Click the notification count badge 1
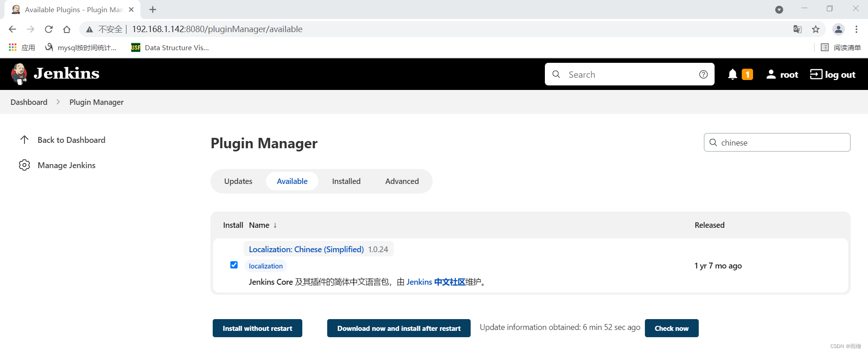Image resolution: width=868 pixels, height=353 pixels. coord(748,75)
